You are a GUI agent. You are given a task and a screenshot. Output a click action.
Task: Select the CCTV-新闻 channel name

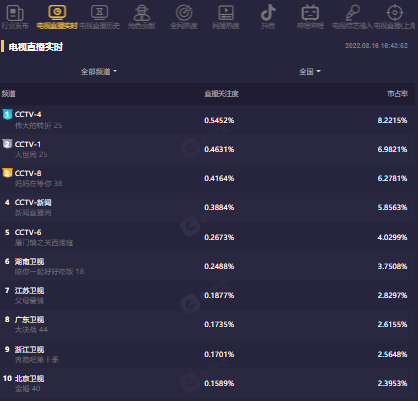(x=33, y=202)
